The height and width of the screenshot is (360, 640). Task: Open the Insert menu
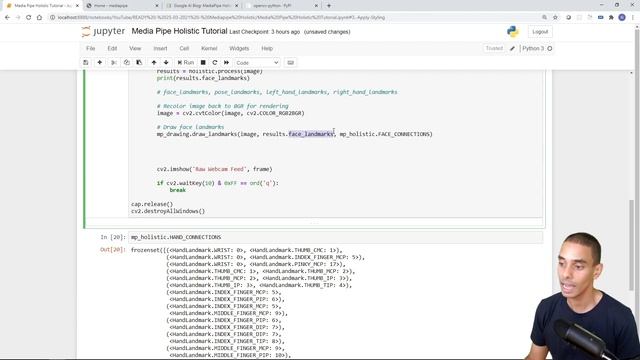click(160, 48)
